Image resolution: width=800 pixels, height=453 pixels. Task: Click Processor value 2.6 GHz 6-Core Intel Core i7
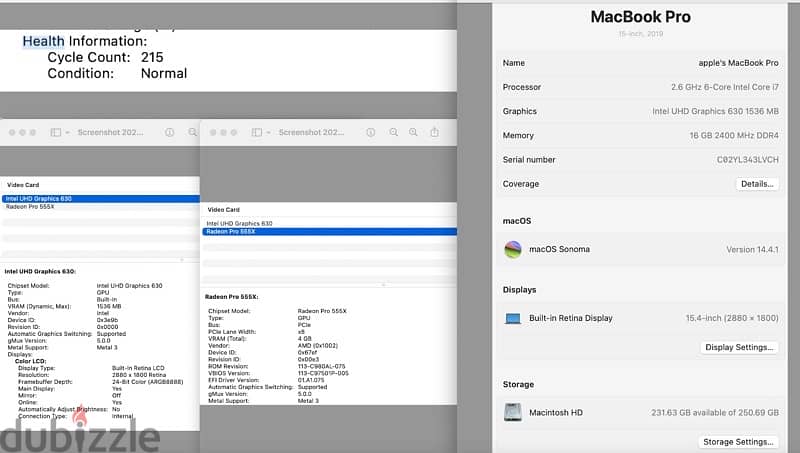(x=725, y=87)
